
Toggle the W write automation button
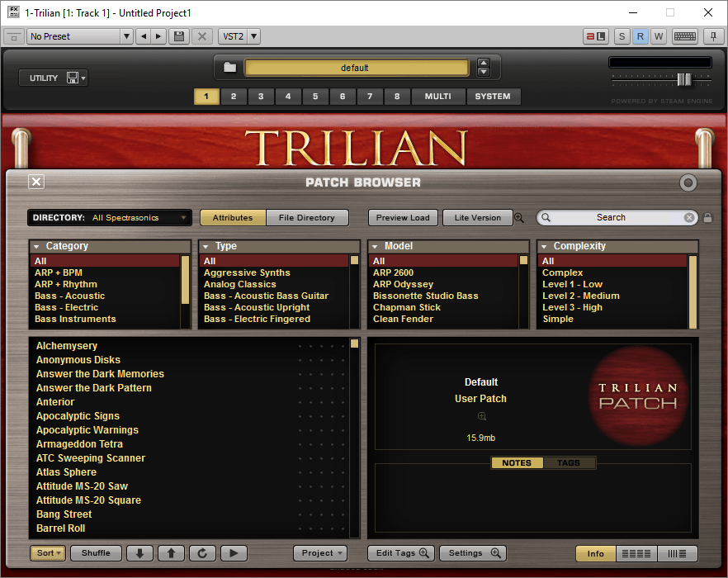[659, 36]
